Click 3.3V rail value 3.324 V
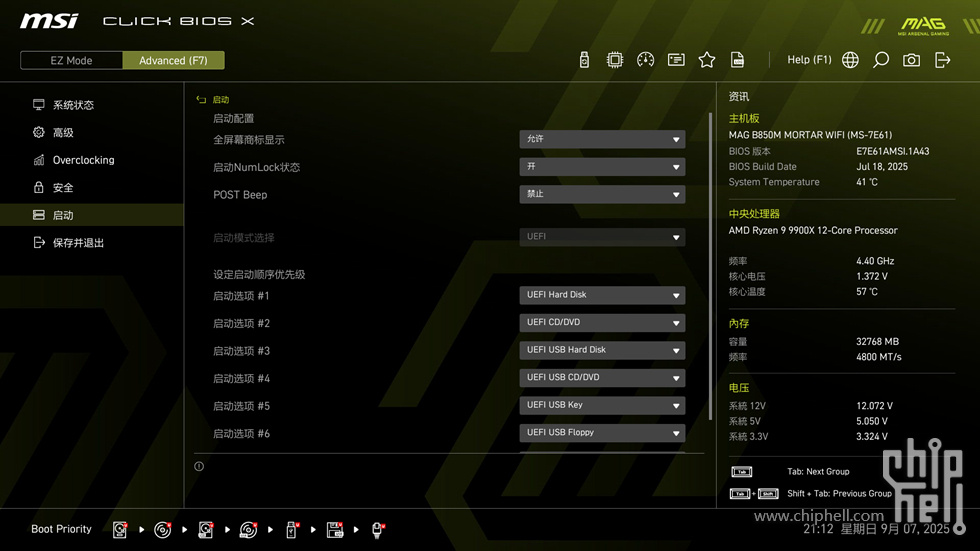Screen dimensions: 980x551 click(x=872, y=437)
